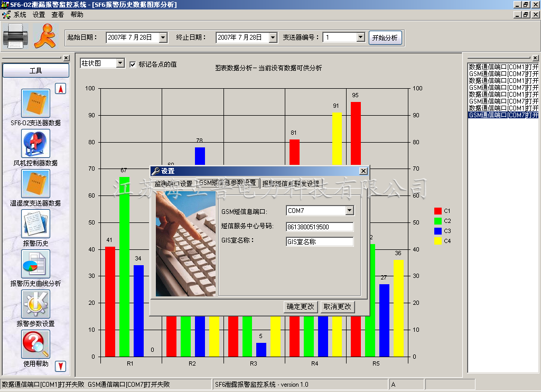Click the 短信服务中心号码 input field
This screenshot has width=541, height=392.
coord(320,227)
